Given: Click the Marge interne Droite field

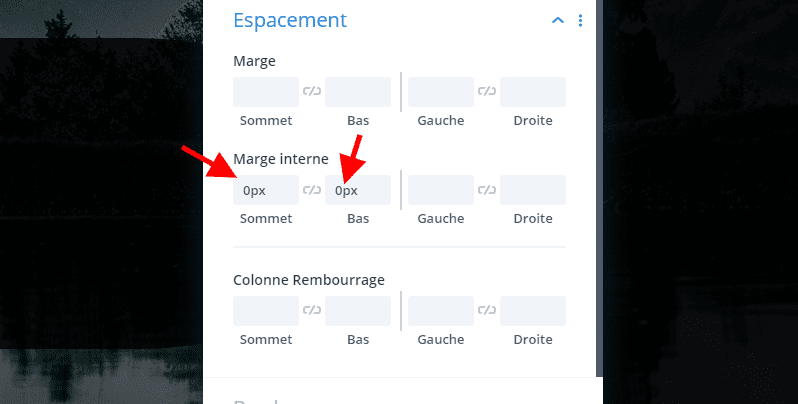Looking at the screenshot, I should [x=533, y=190].
